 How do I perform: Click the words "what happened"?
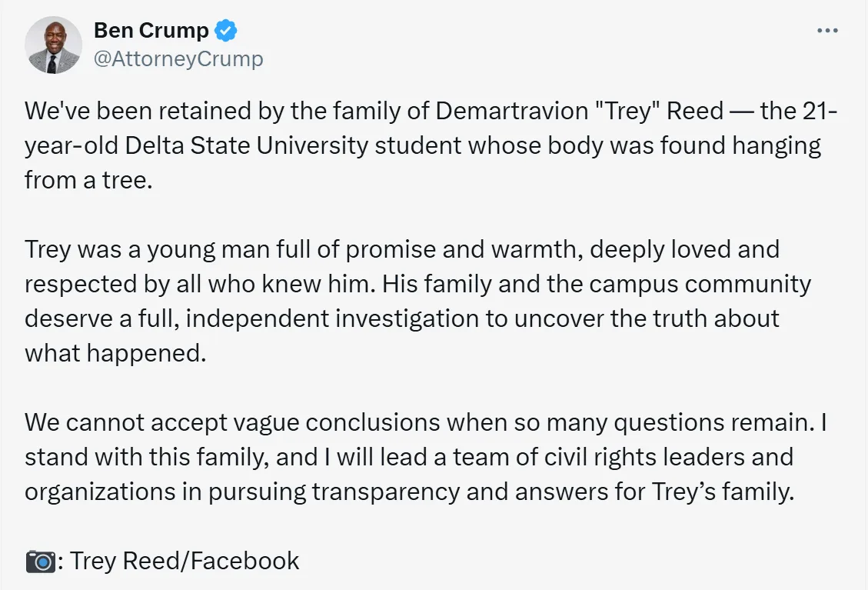(115, 353)
